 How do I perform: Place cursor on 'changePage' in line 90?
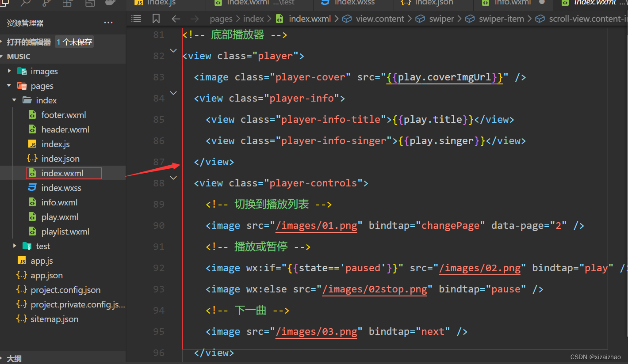[451, 226]
